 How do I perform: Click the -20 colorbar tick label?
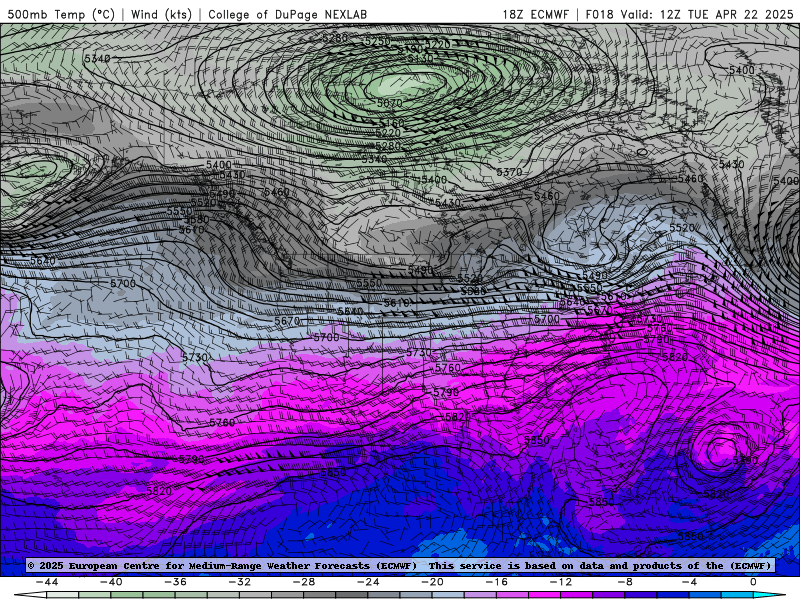click(432, 582)
